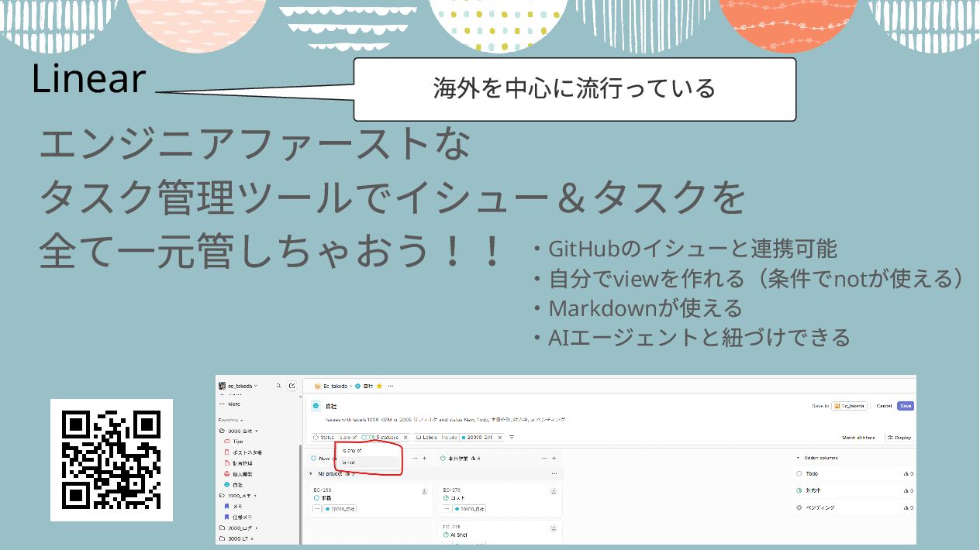Screen dimensions: 980x550
Task: Open the third document favorite under 0000_自社
Action: pyautogui.click(x=238, y=463)
